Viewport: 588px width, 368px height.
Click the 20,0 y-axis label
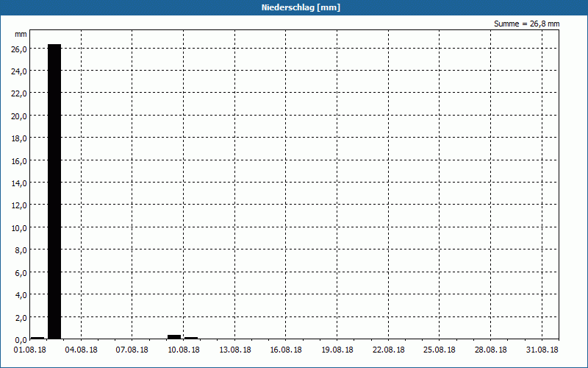click(19, 116)
